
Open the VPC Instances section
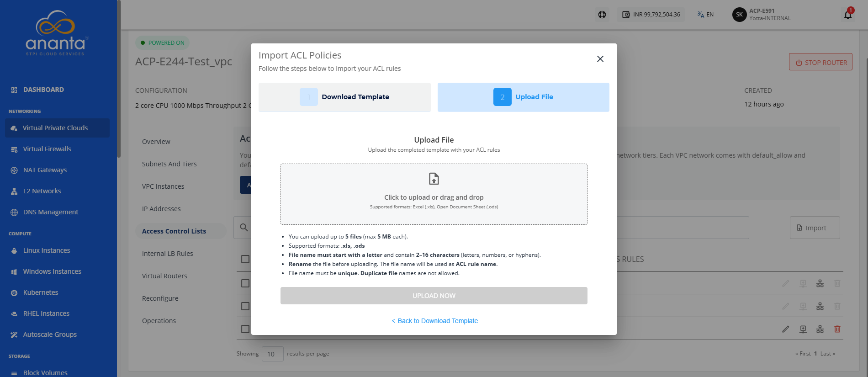click(x=163, y=186)
